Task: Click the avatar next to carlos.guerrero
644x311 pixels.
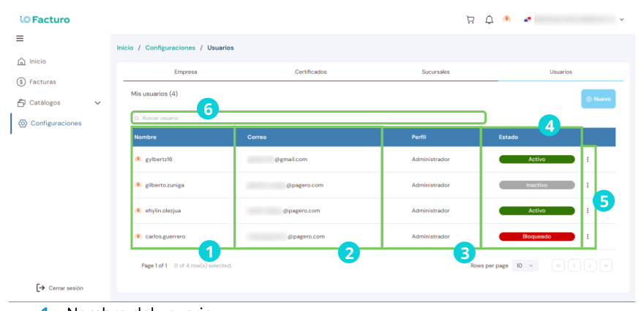Action: click(x=138, y=236)
